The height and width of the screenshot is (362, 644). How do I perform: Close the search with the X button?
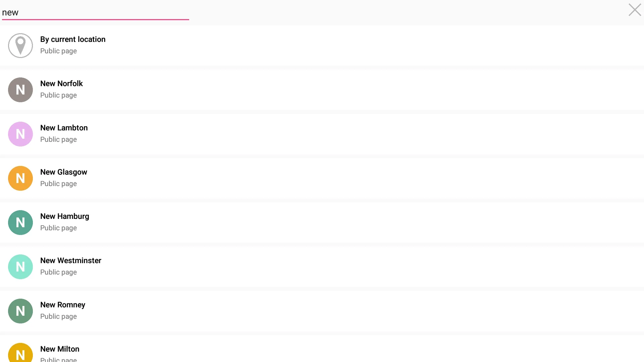tap(634, 10)
